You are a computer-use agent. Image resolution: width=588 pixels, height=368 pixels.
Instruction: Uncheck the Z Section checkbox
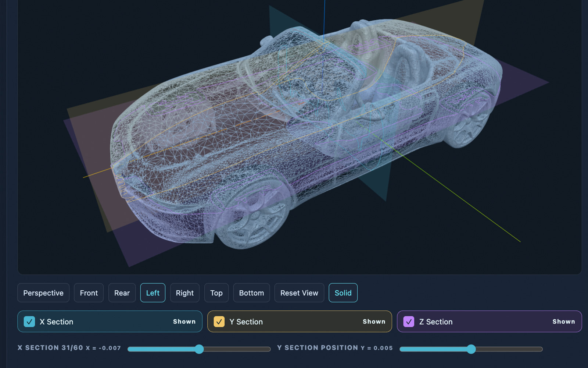point(409,322)
